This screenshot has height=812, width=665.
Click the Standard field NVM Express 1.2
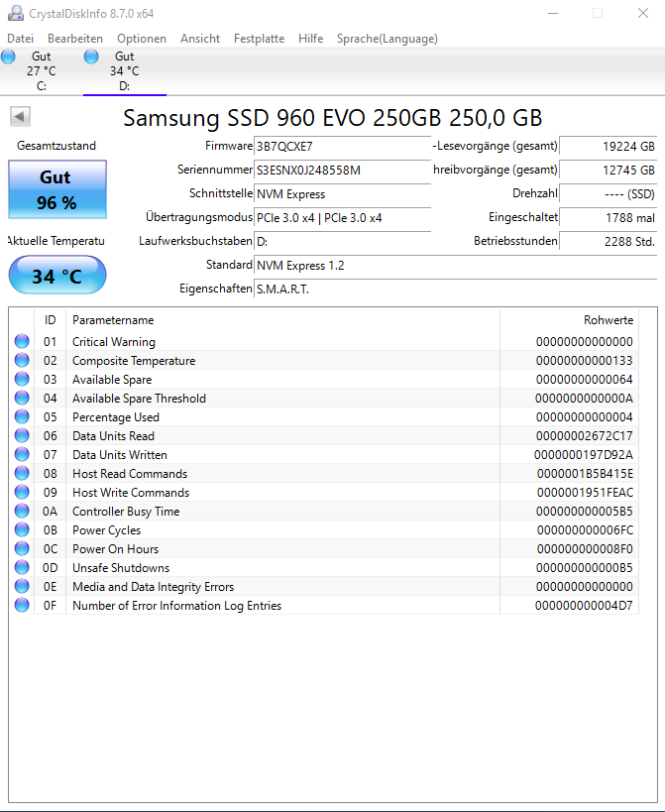(456, 266)
